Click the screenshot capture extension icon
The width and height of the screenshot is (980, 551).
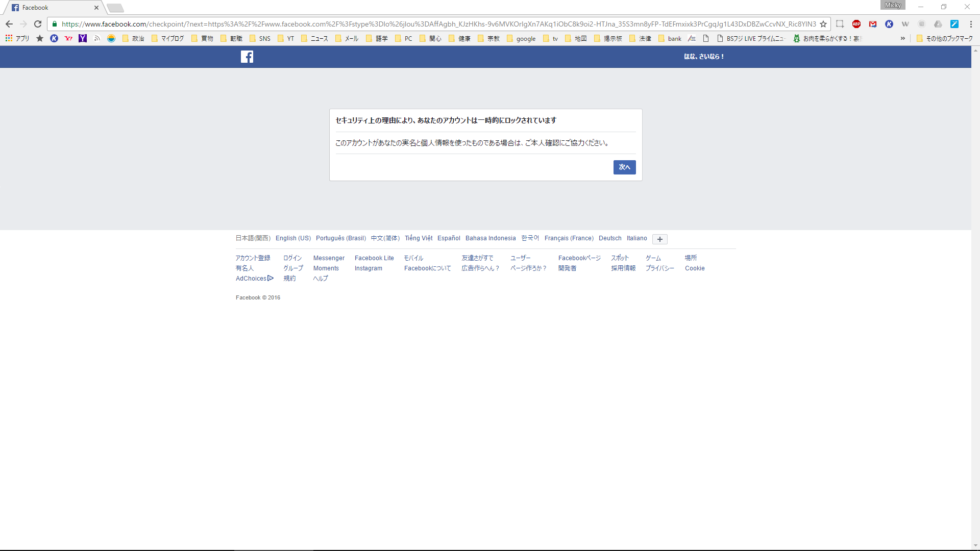840,24
